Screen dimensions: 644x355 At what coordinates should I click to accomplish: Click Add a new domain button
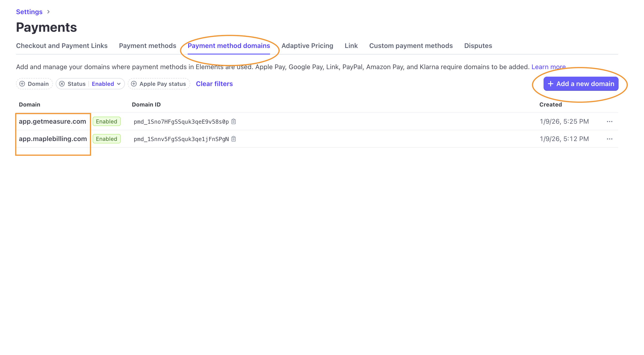coord(580,84)
